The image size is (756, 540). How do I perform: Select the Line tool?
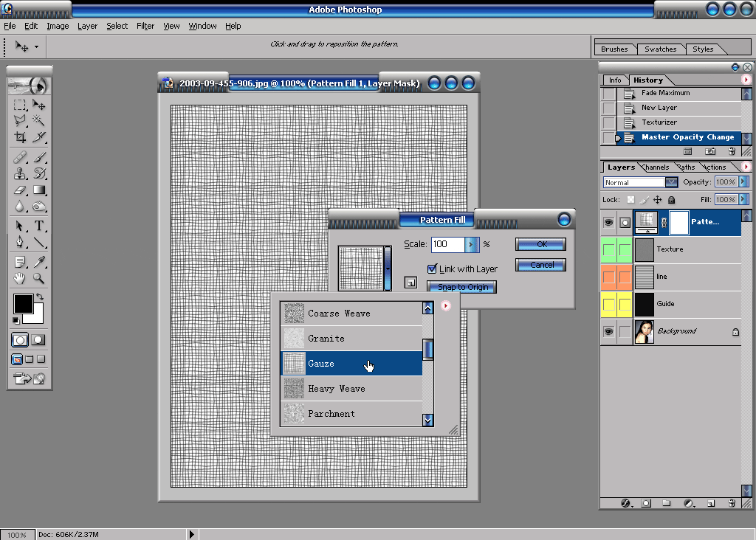[38, 242]
